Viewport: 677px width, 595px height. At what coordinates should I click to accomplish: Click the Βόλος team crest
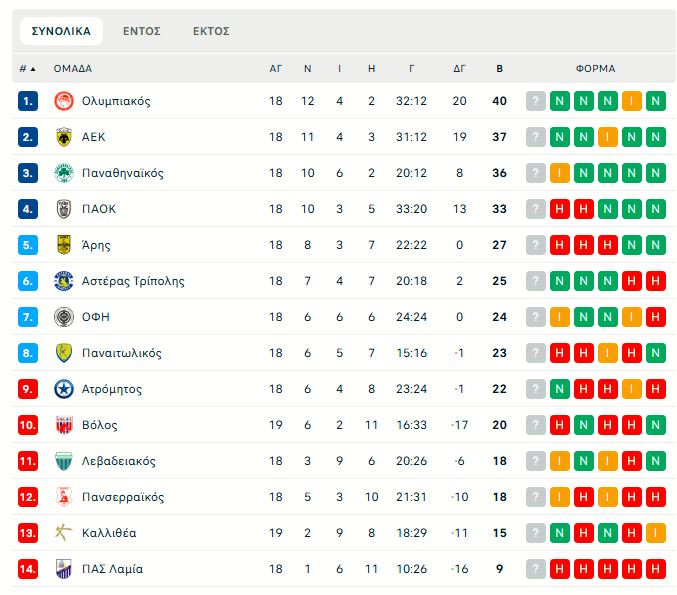coord(63,425)
